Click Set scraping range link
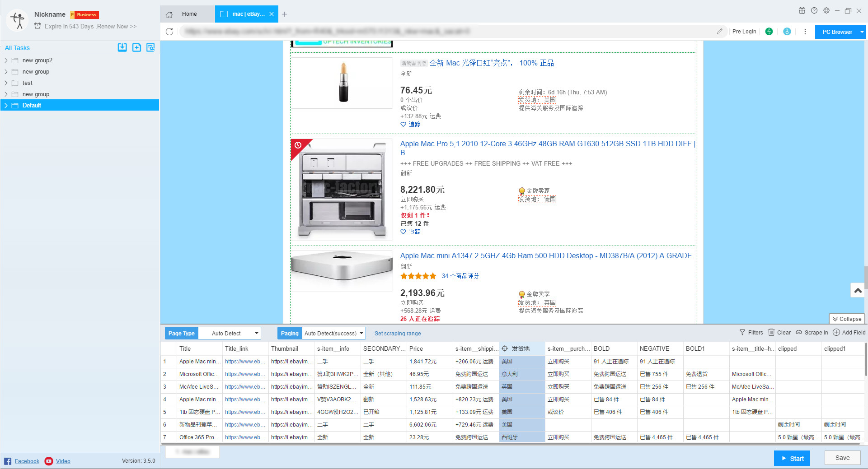 [398, 334]
